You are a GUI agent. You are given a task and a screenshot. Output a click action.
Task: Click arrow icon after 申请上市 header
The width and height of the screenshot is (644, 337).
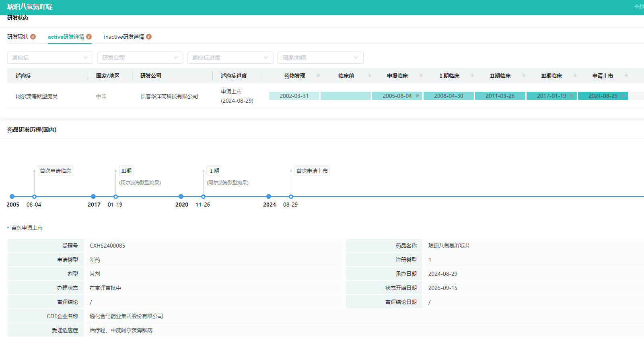click(x=626, y=76)
